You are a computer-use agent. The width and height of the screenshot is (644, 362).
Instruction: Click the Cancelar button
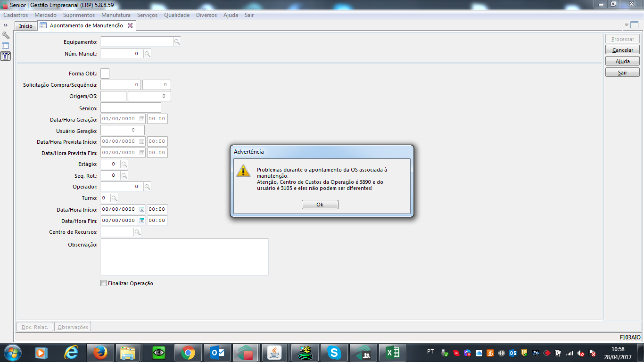coord(622,50)
